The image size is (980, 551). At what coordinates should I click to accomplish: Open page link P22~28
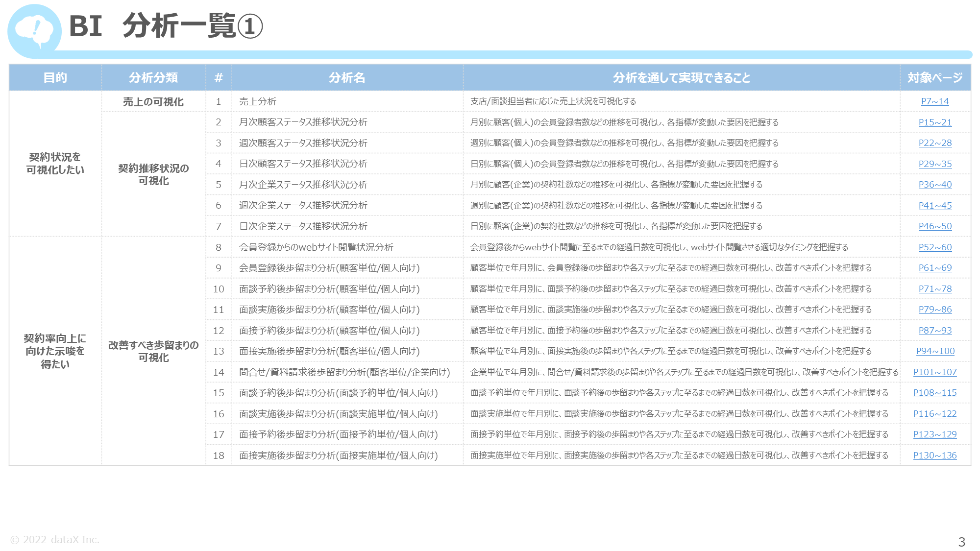pyautogui.click(x=935, y=143)
